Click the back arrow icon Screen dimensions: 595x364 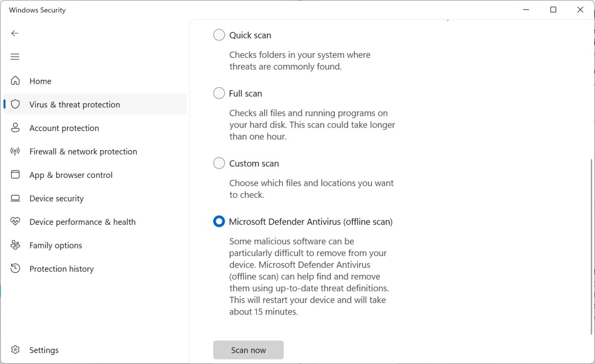(x=15, y=33)
